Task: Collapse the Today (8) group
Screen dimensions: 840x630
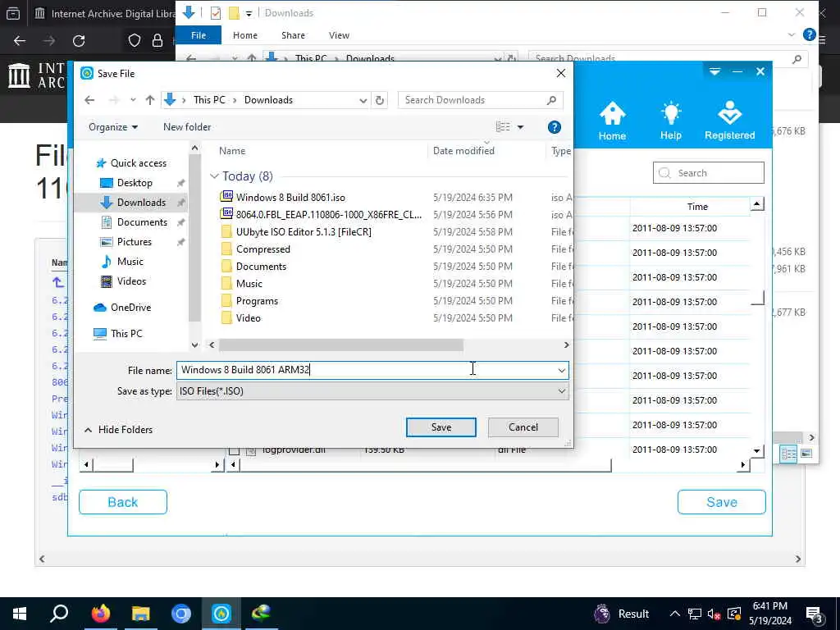Action: (x=214, y=176)
